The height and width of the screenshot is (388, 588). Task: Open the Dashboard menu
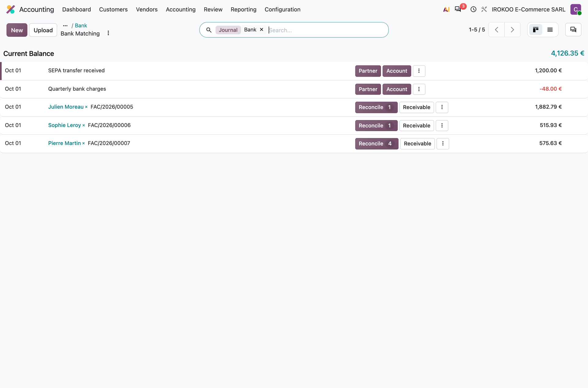[x=77, y=9]
